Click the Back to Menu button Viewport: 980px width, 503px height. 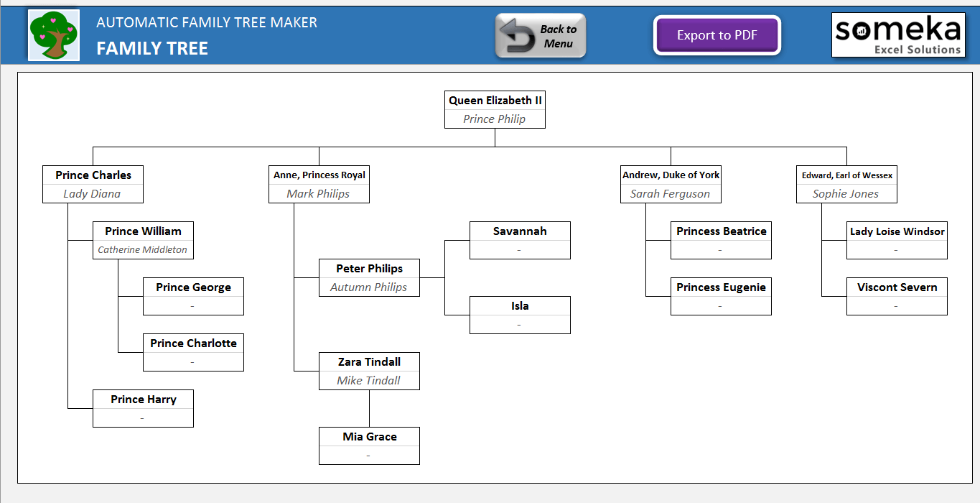[x=540, y=34]
